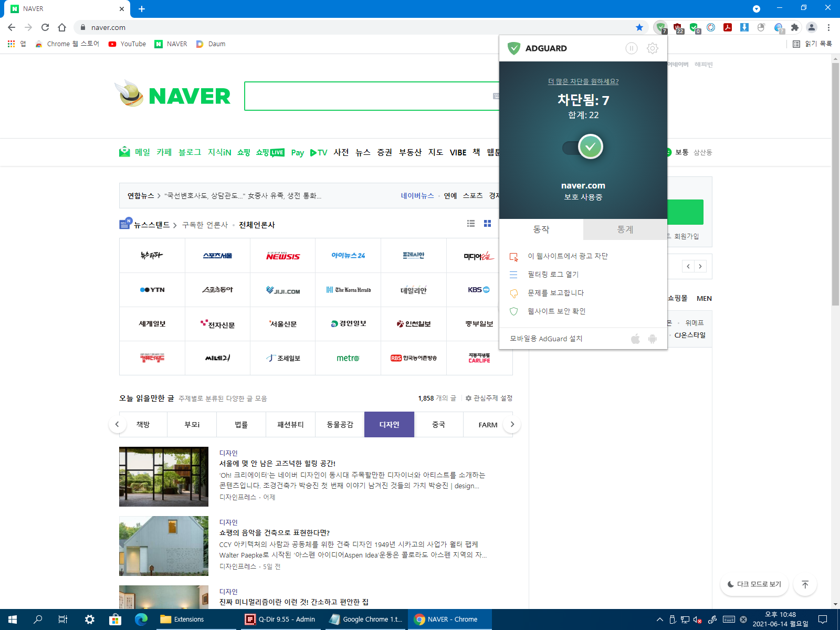
Task: Select the 동물공감 topic tab
Action: pos(340,425)
